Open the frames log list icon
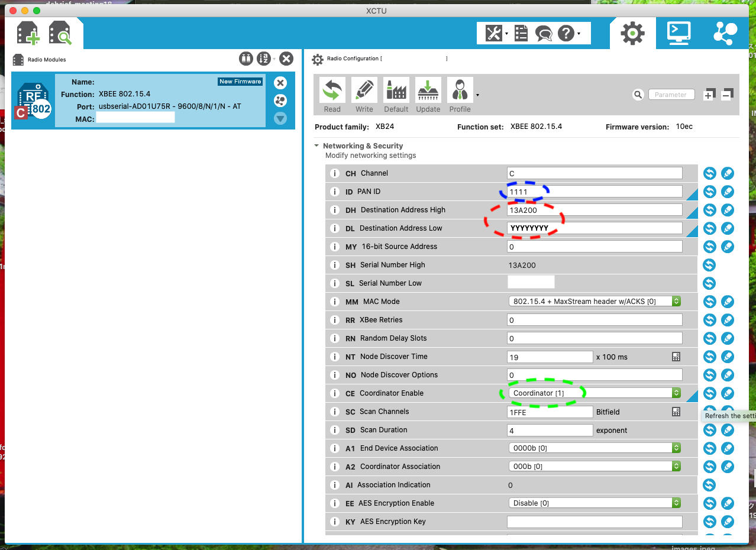 (521, 34)
